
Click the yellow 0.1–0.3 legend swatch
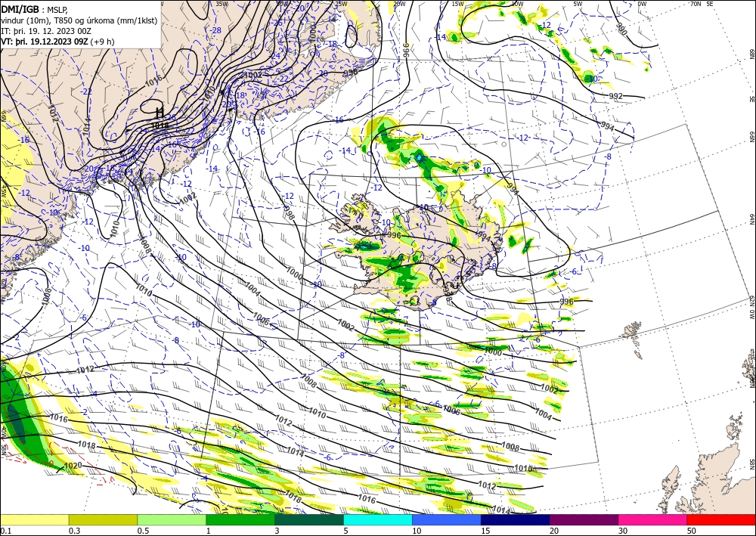[x=34, y=519]
